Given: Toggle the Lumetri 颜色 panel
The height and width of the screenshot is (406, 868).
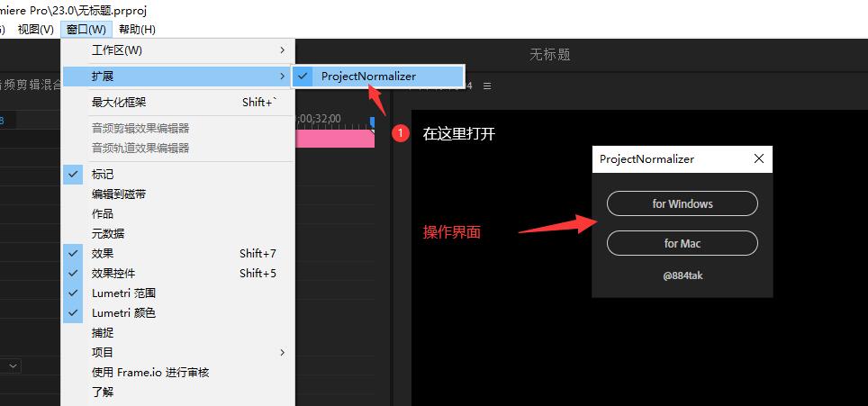Looking at the screenshot, I should coord(178,313).
